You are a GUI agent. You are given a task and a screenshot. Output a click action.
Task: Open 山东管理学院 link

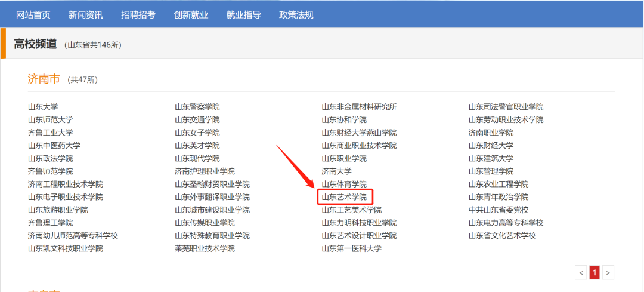[491, 171]
